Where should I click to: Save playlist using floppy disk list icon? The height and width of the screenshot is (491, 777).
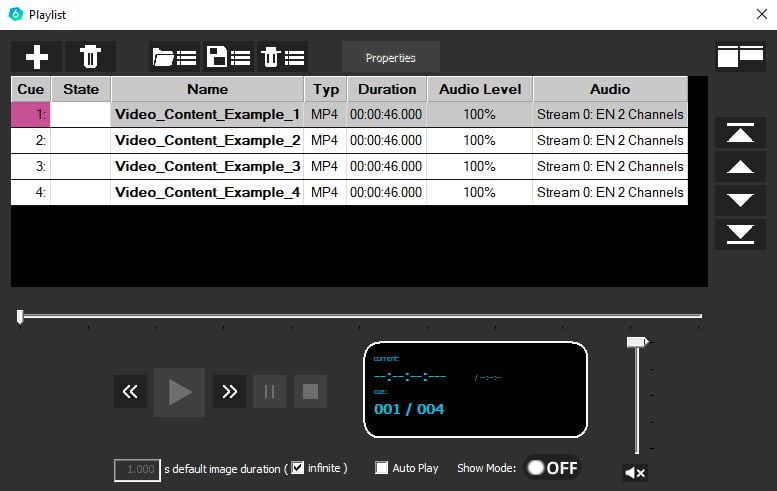point(228,57)
